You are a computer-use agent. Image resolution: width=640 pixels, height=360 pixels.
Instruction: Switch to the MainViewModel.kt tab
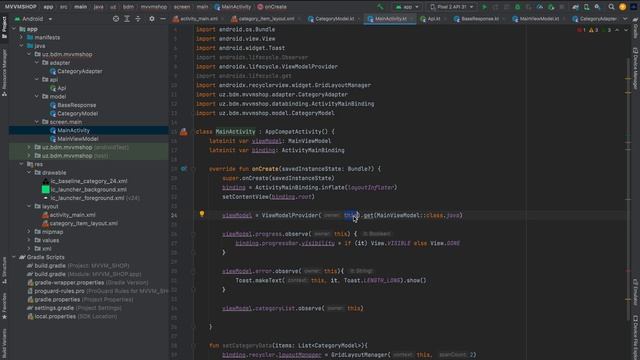click(x=538, y=19)
